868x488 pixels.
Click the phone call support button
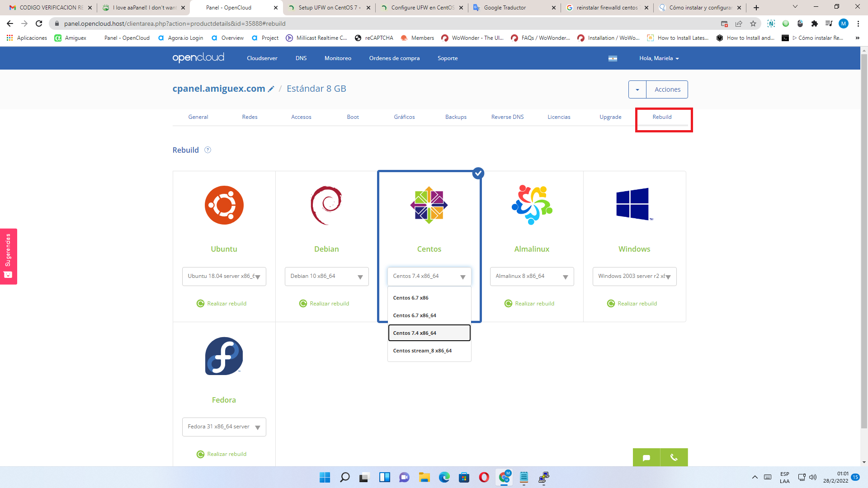click(674, 458)
